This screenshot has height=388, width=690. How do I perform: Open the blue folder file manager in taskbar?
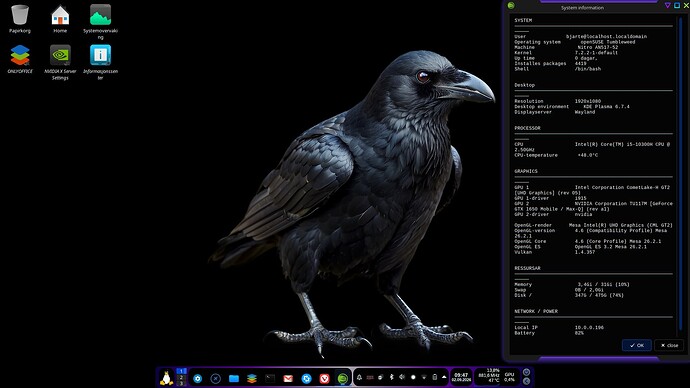[234, 378]
